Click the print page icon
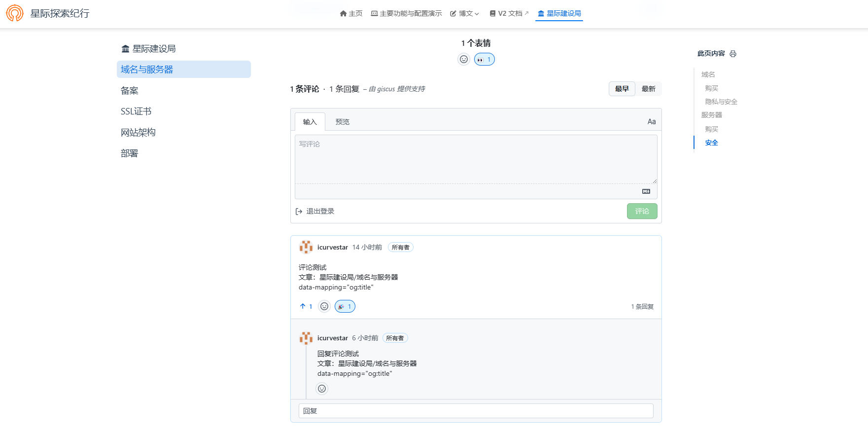The width and height of the screenshot is (868, 434). 733,54
